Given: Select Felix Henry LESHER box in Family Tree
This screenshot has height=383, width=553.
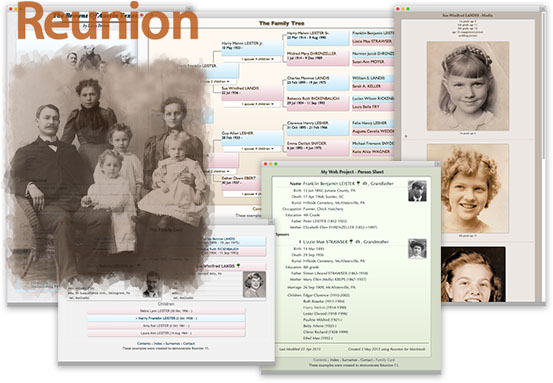Looking at the screenshot, I should click(x=373, y=123).
